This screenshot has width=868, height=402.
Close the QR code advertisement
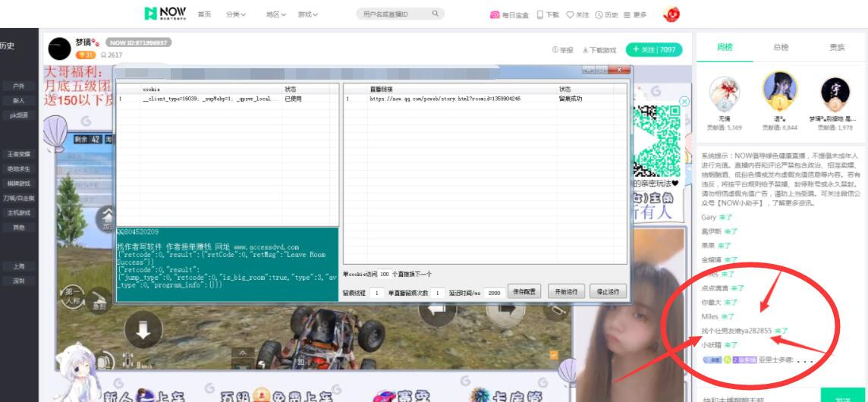(x=684, y=102)
